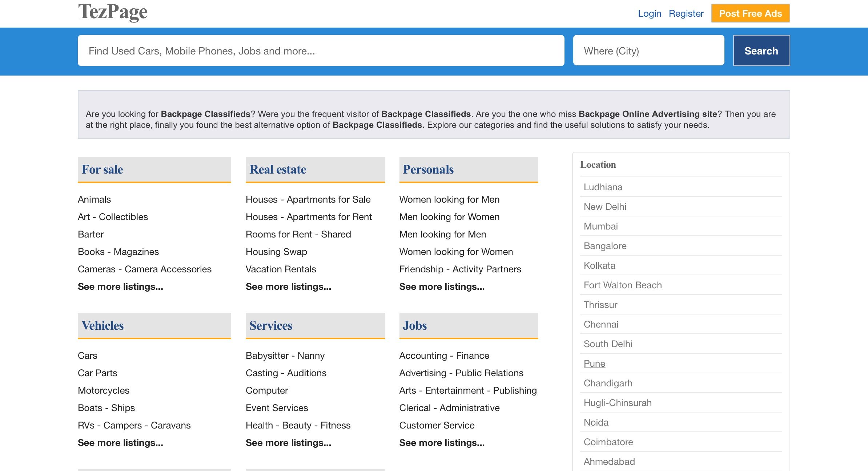Expand See more listings under Vehicles
868x471 pixels.
(120, 442)
